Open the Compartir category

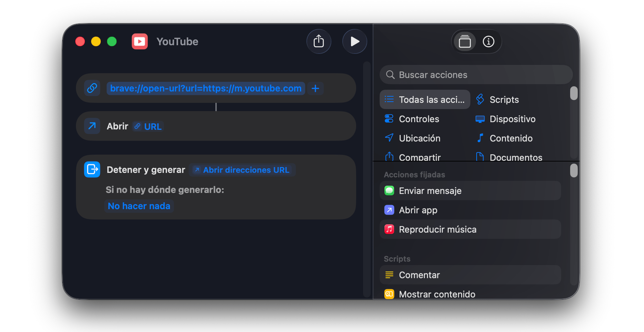413,157
